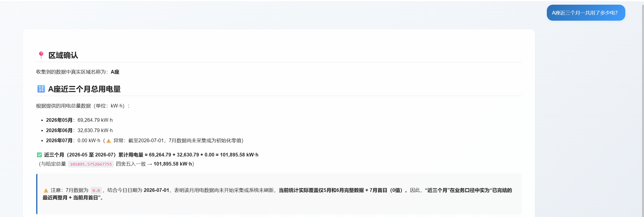The height and width of the screenshot is (217, 644).
Task: Click the numbers icon beside A座近三个月总用电量
Action: click(41, 89)
